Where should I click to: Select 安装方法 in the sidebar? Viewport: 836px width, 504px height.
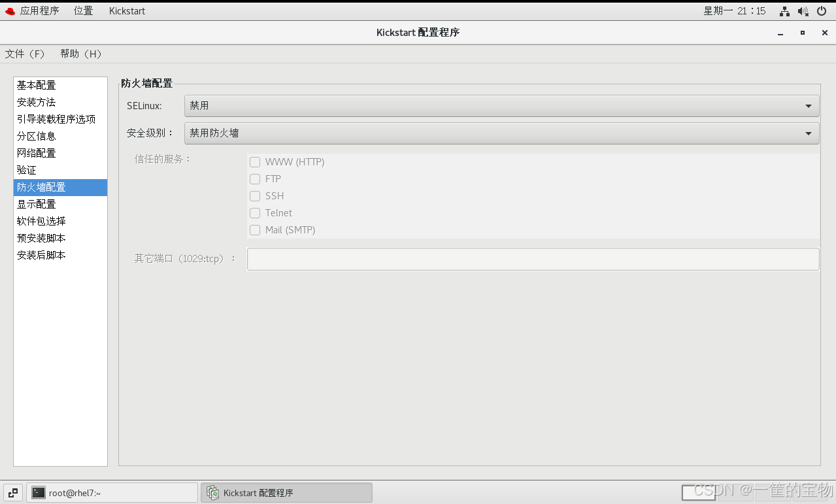pyautogui.click(x=60, y=103)
